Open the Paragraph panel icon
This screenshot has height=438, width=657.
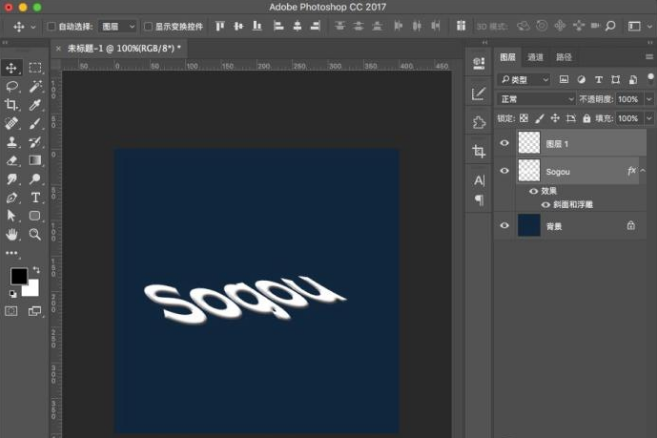pos(479,200)
